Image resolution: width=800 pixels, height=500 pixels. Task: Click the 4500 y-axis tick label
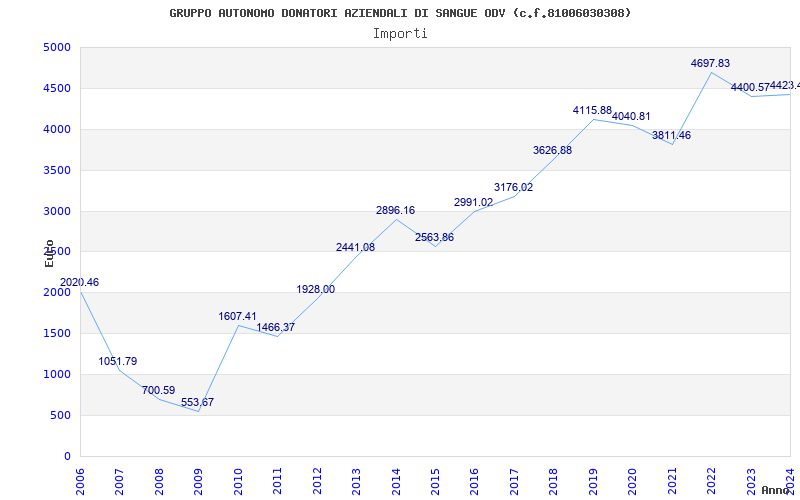(57, 88)
